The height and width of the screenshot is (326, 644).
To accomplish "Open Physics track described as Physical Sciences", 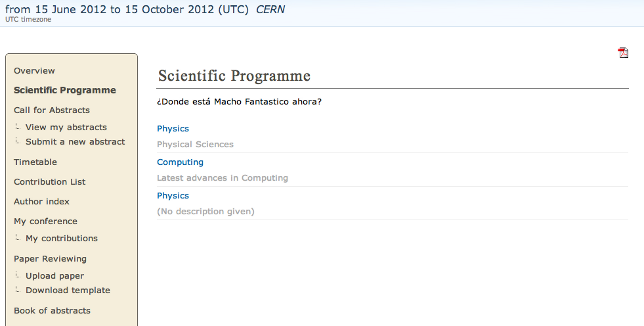I will pyautogui.click(x=173, y=129).
